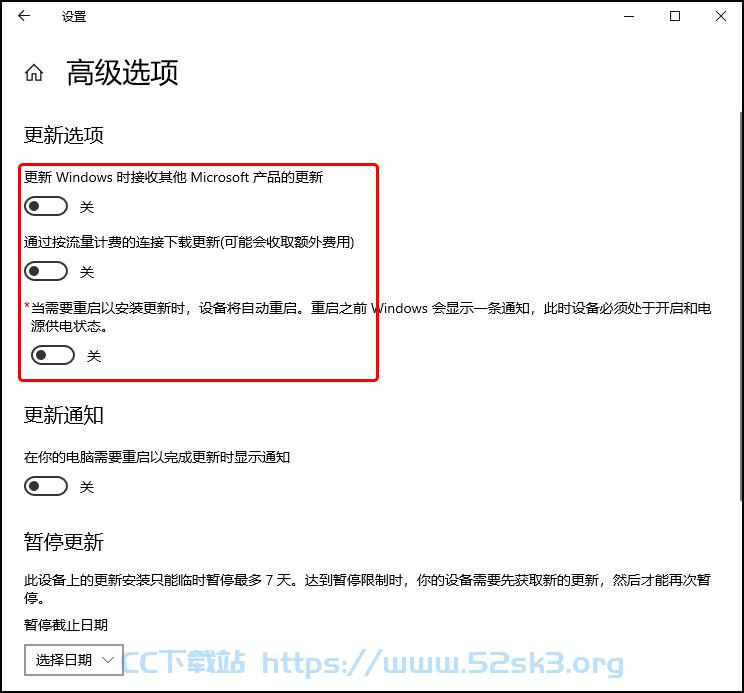Screen dimensions: 744x693
Task: Click the 暂停截止日期 label
Action: (x=66, y=625)
